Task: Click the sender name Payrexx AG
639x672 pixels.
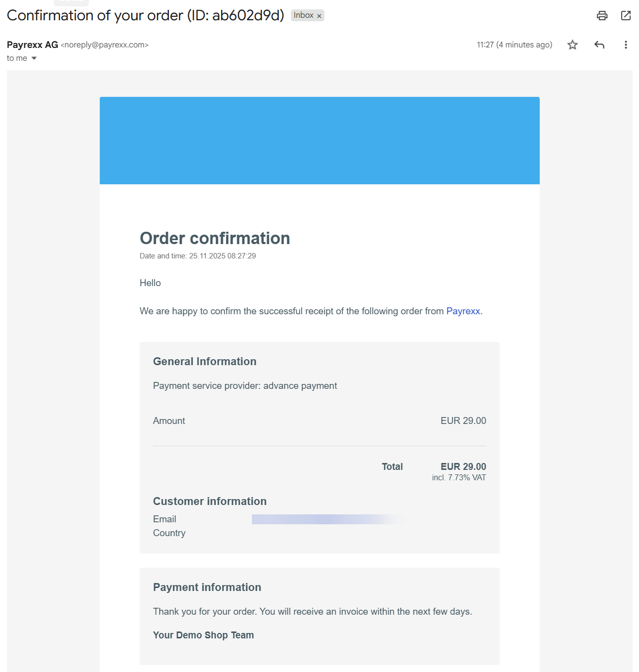Action: (33, 44)
